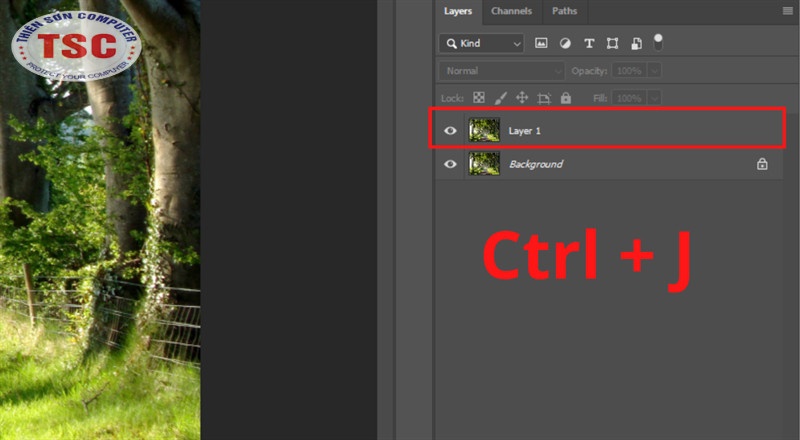
Task: Hide Layer 1 using eye icon
Action: 451,131
